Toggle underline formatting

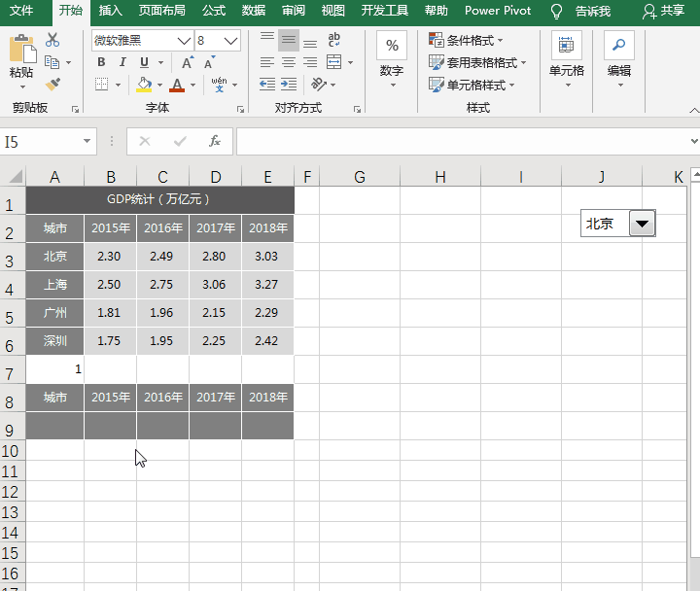click(144, 62)
